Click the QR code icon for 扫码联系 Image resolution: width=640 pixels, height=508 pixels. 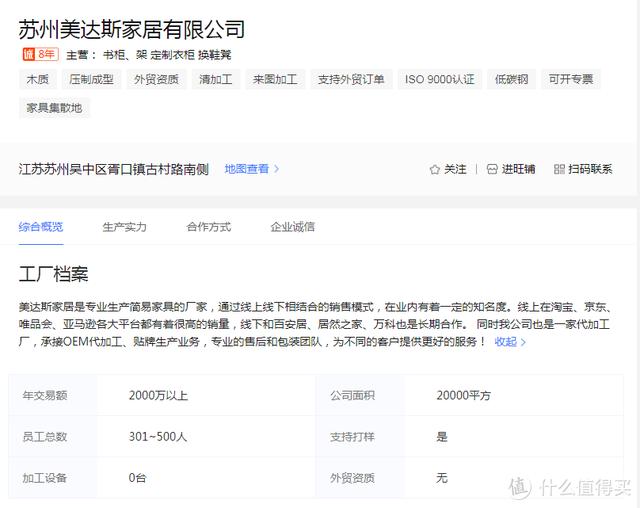558,169
